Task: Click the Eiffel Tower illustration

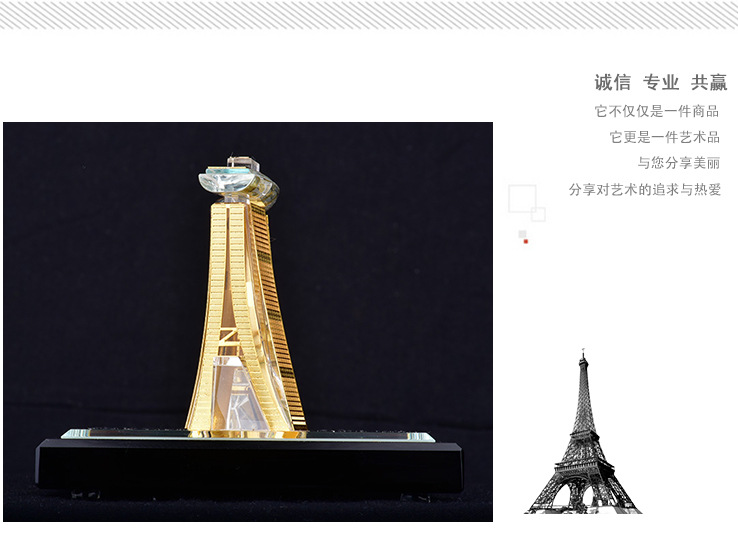Action: click(x=583, y=431)
